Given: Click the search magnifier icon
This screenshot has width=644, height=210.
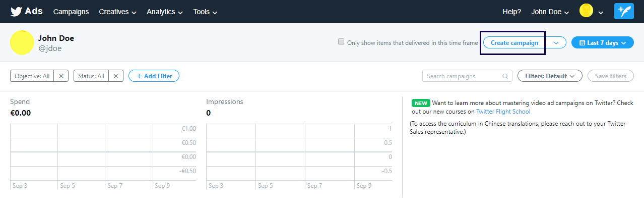Looking at the screenshot, I should tap(505, 76).
